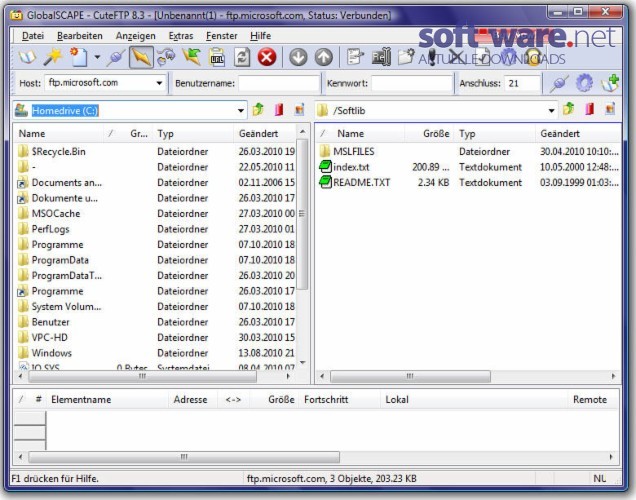Screen dimensions: 636x500
Task: Open the Site Manager book icon
Action: pos(27,57)
